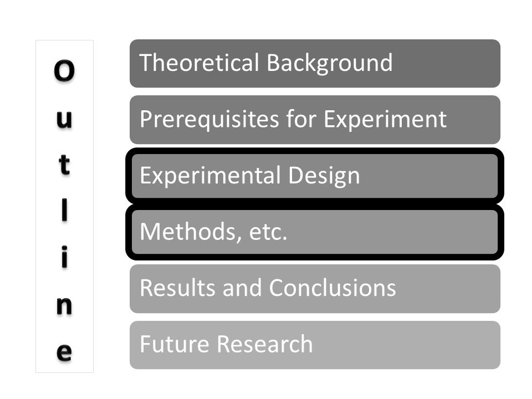The image size is (532, 399).
Task: Click the word Experiment in second box
Action: 385,120
